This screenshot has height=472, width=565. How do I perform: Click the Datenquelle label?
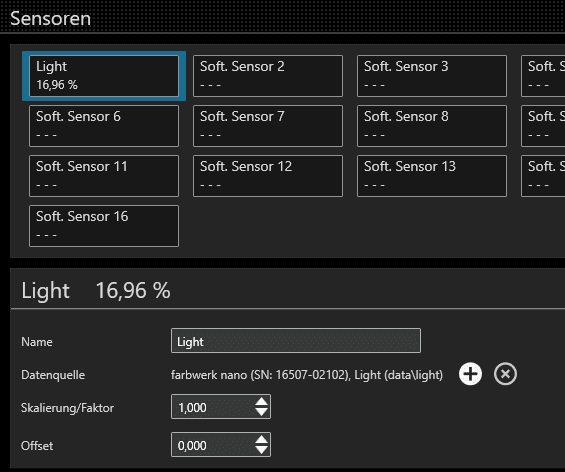coord(53,375)
